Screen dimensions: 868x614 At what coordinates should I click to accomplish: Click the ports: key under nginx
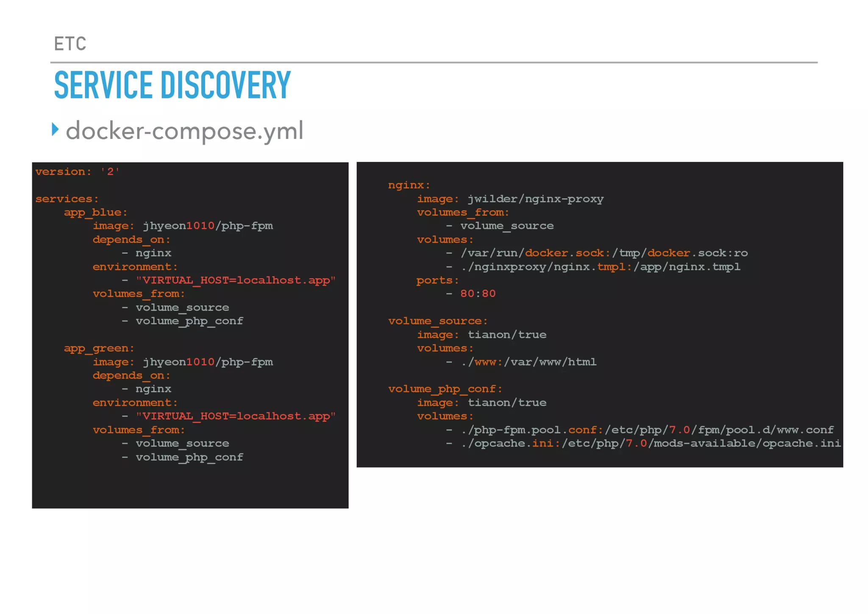pyautogui.click(x=437, y=280)
